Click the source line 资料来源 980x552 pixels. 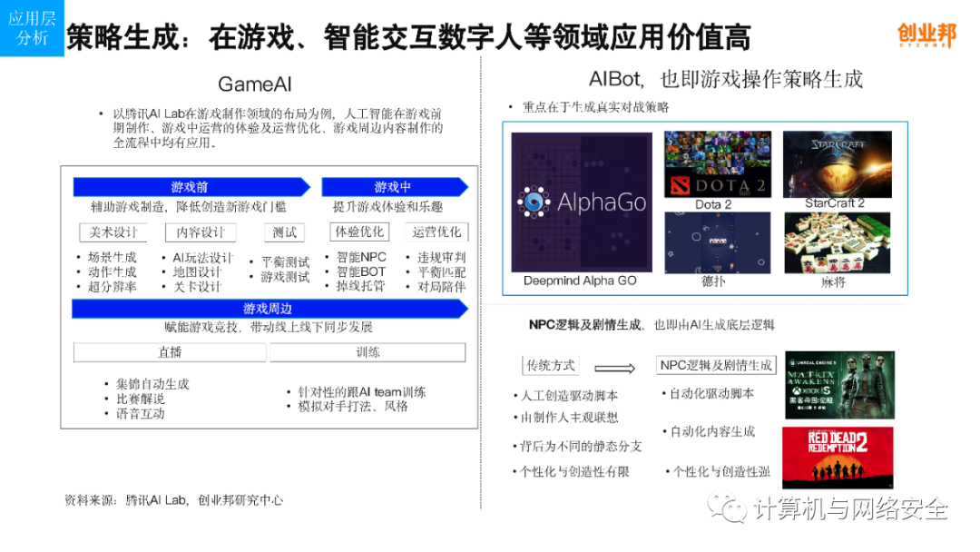pos(173,500)
